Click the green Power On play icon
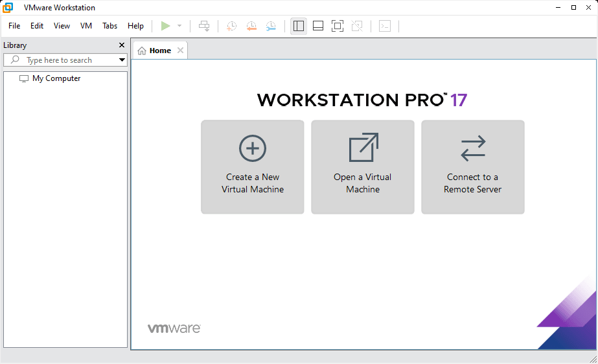The height and width of the screenshot is (364, 598). point(166,26)
